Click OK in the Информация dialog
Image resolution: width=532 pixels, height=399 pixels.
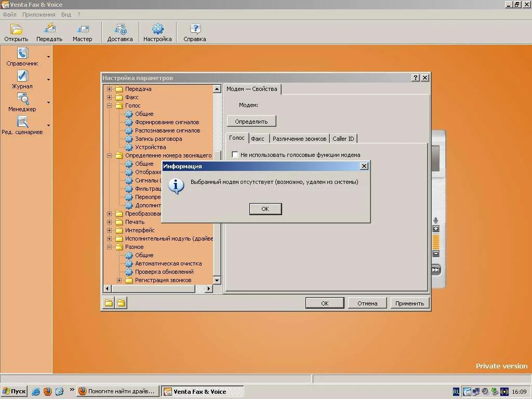point(265,209)
